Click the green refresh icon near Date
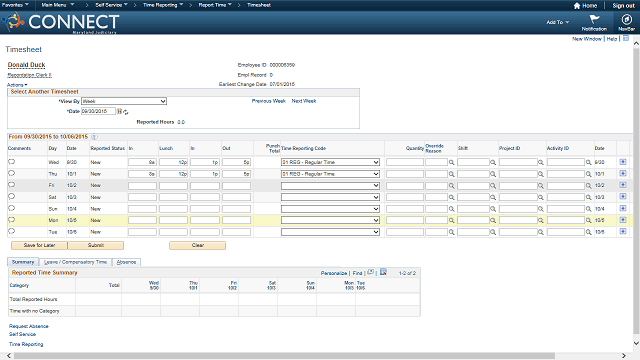The width and height of the screenshot is (640, 360). 126,112
